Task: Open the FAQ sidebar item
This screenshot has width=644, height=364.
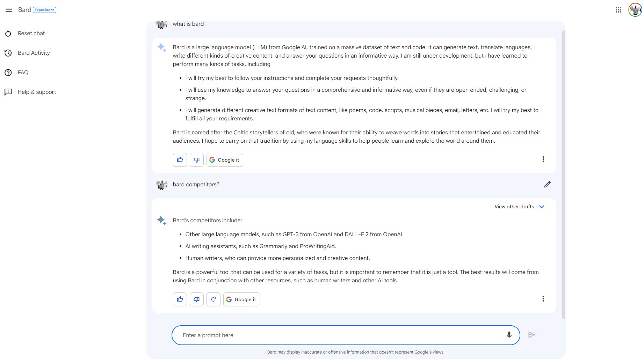Action: point(23,73)
